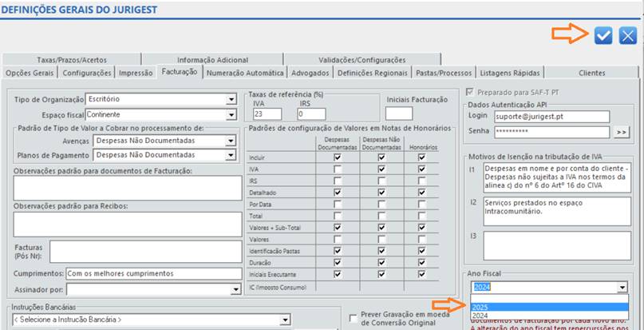Click the I2 exemption reason box
This screenshot has height=330, width=644.
(557, 211)
